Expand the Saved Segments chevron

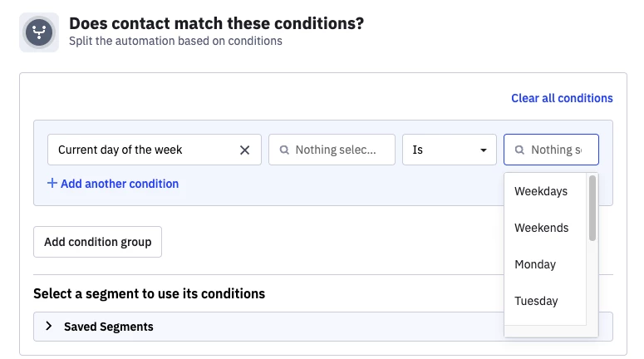coord(48,327)
